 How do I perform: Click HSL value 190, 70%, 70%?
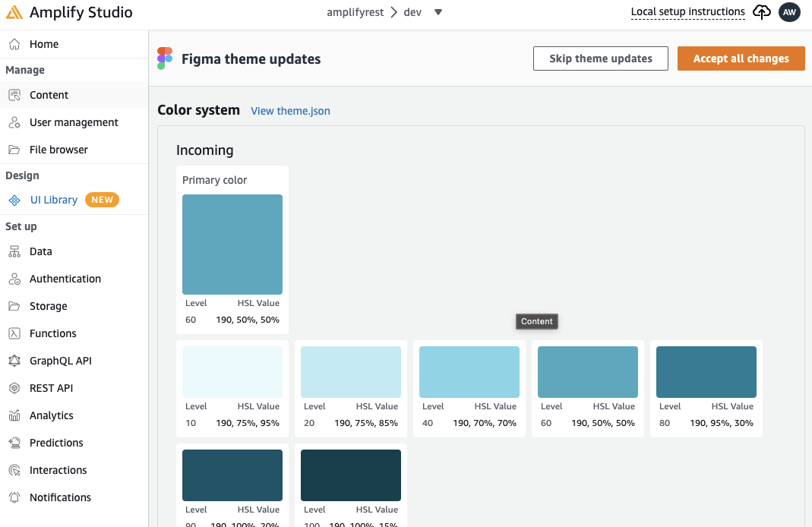pos(485,423)
